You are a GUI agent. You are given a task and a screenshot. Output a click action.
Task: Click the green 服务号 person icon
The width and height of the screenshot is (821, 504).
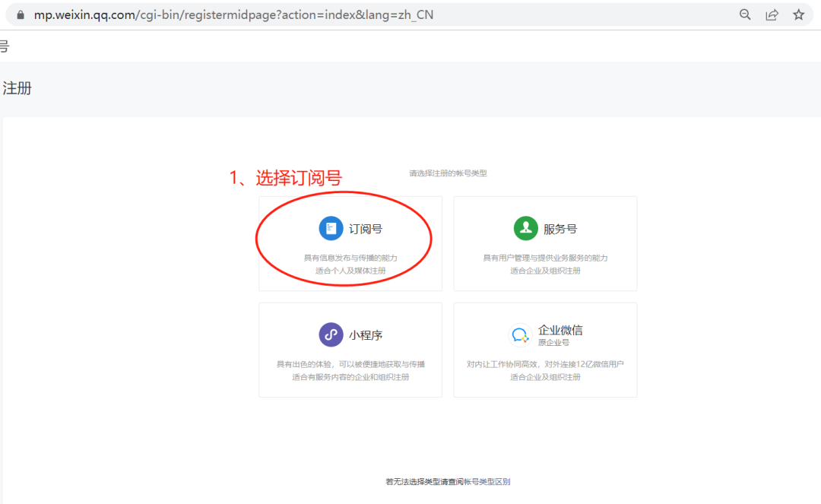pos(526,228)
